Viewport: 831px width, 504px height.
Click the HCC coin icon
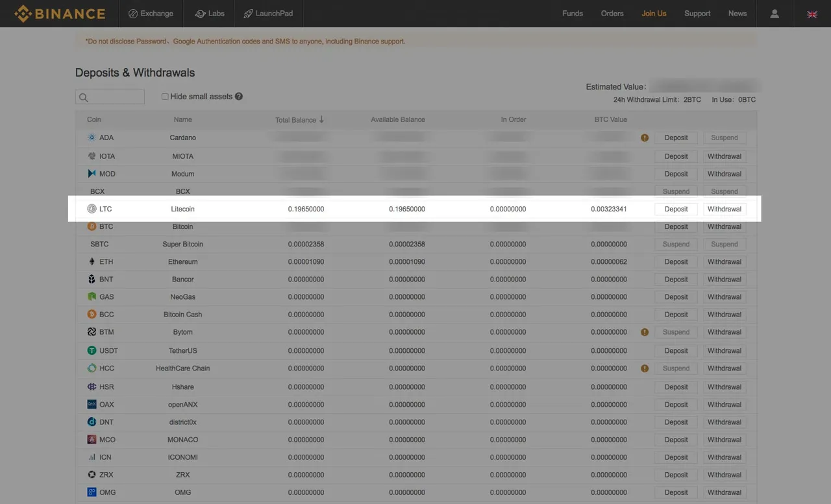click(x=92, y=368)
